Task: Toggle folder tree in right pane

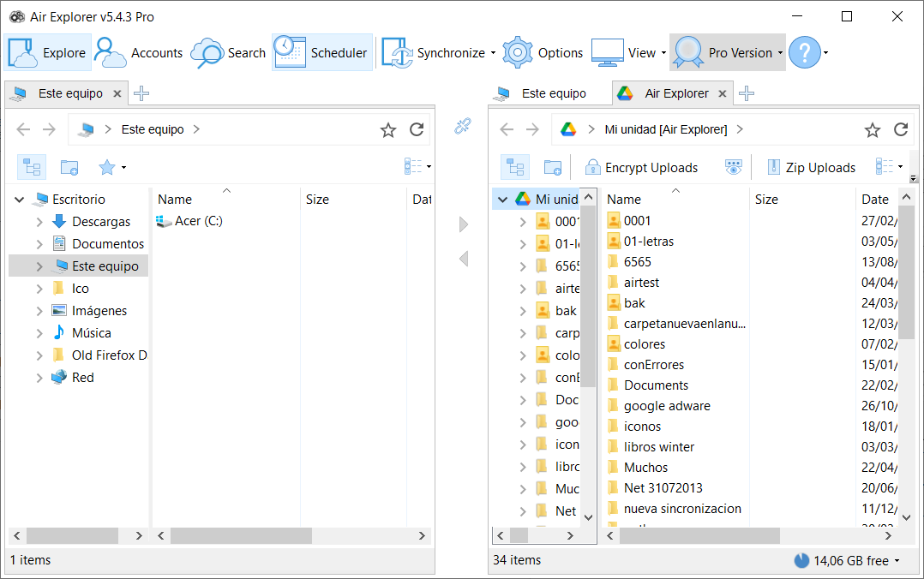Action: (x=516, y=167)
